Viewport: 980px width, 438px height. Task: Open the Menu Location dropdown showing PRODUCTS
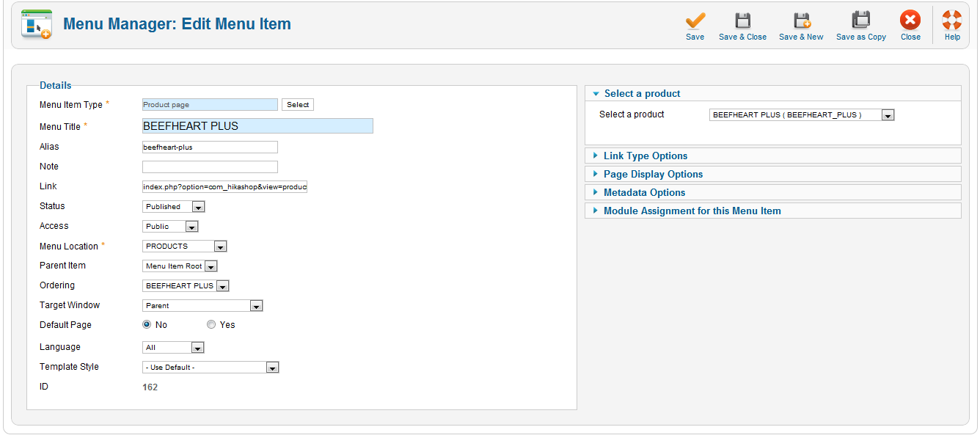[184, 247]
